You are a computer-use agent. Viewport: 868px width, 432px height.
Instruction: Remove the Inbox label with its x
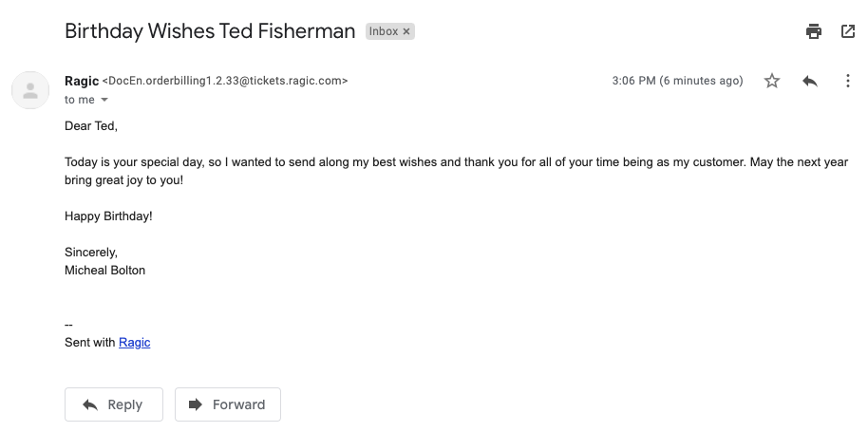pyautogui.click(x=406, y=31)
